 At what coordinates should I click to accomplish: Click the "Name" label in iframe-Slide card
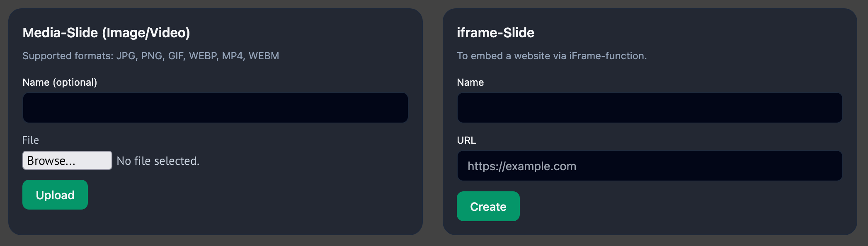[470, 82]
